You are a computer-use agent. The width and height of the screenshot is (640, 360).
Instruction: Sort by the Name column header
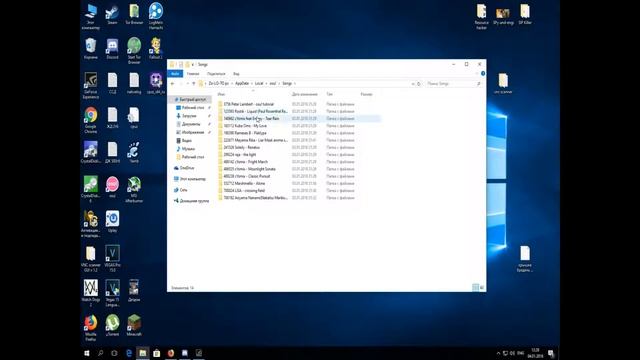point(253,94)
